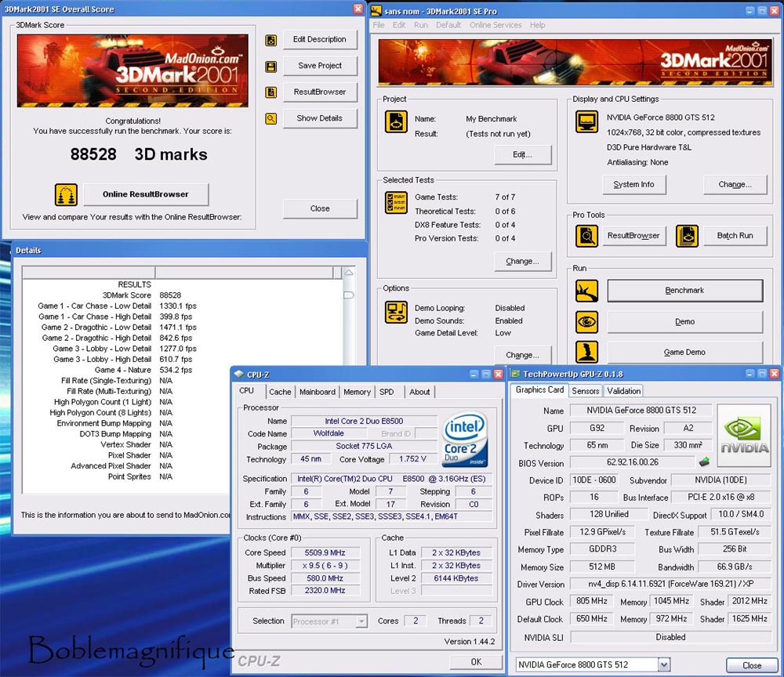The height and width of the screenshot is (677, 784).
Task: Open Online ResultBrowser button
Action: [x=146, y=194]
